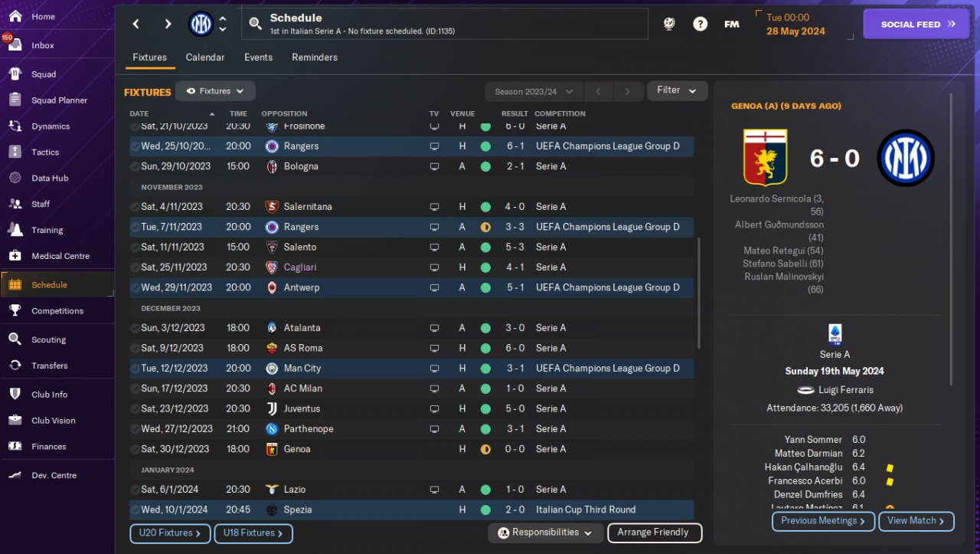Image resolution: width=980 pixels, height=554 pixels.
Task: Open the Finances sidebar icon
Action: coord(15,446)
